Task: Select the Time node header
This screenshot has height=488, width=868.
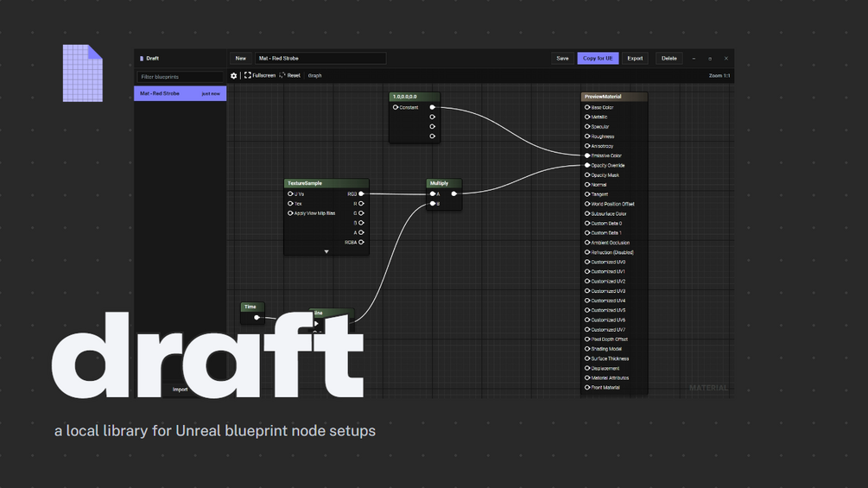Action: coord(252,307)
